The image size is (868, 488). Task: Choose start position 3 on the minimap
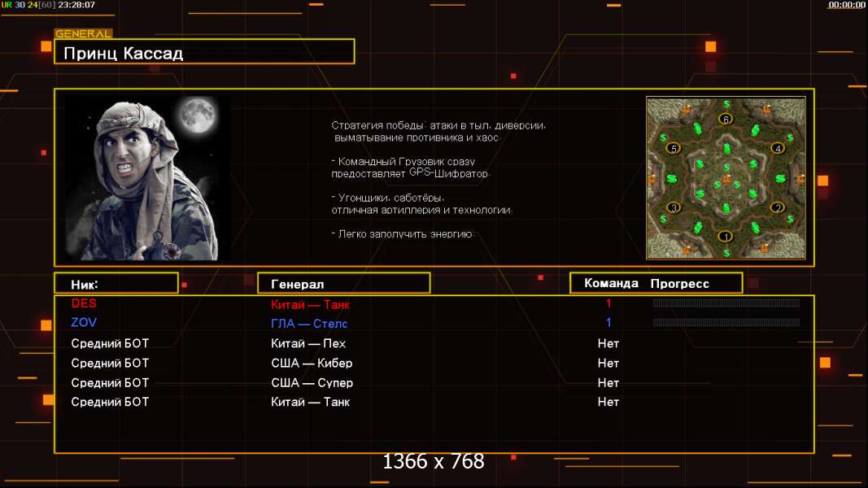(x=673, y=207)
